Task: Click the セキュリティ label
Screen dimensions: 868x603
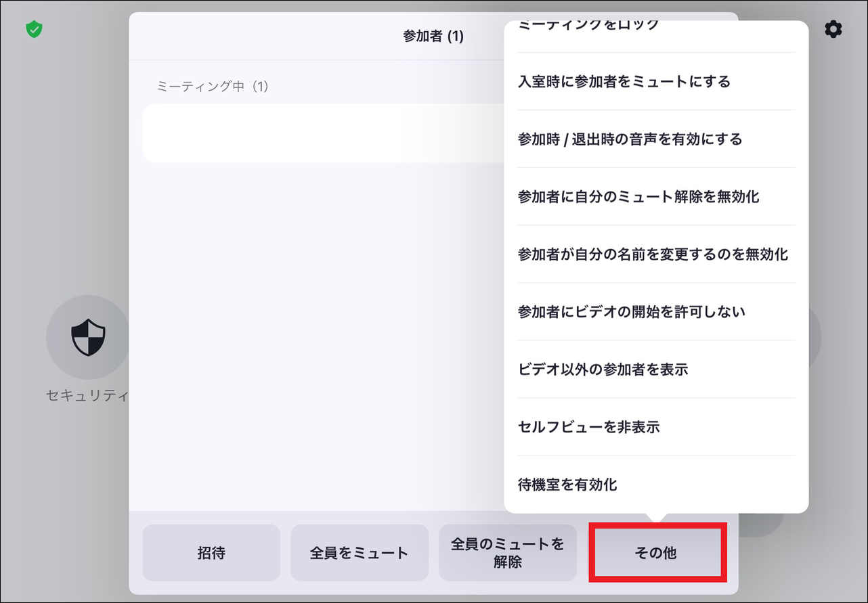Action: pyautogui.click(x=87, y=396)
